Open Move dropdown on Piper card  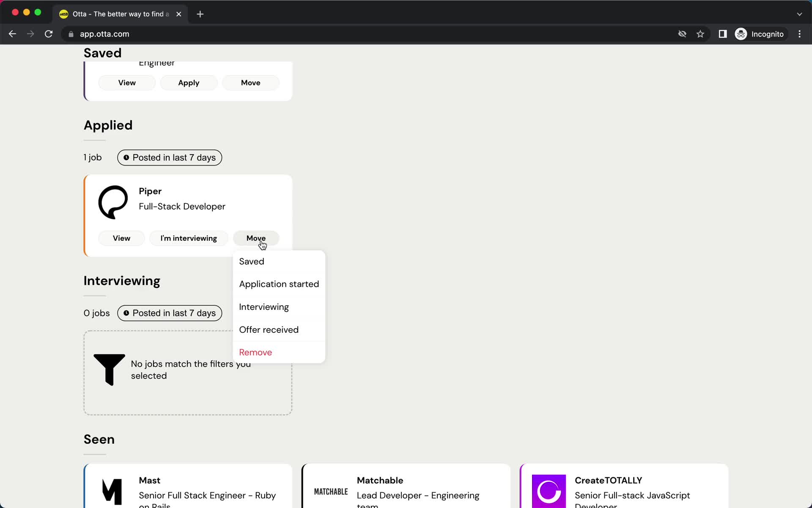256,238
